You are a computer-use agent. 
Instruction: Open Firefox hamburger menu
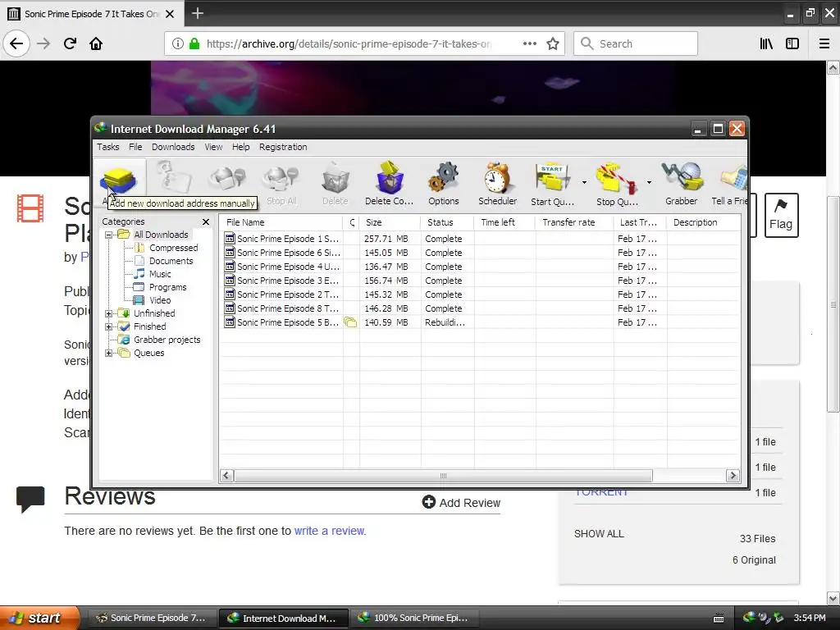click(x=824, y=43)
